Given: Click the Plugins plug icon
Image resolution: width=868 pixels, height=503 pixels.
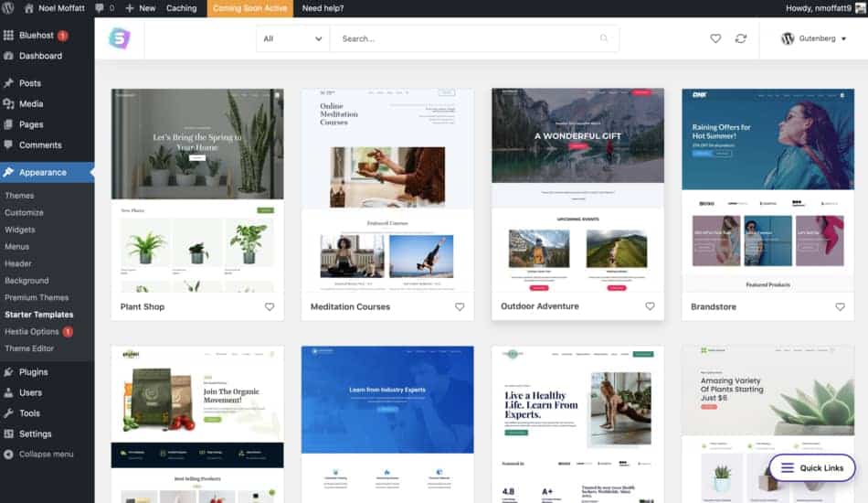Looking at the screenshot, I should [x=8, y=371].
